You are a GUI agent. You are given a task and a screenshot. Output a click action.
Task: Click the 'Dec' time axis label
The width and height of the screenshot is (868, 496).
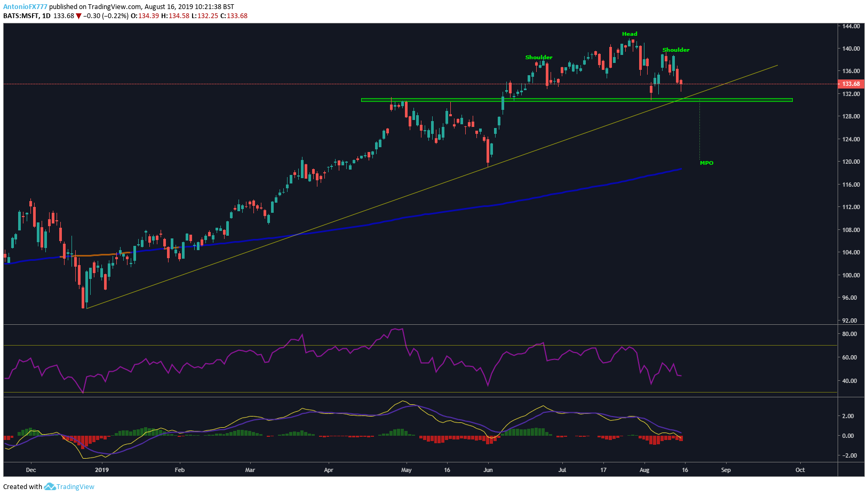click(31, 470)
